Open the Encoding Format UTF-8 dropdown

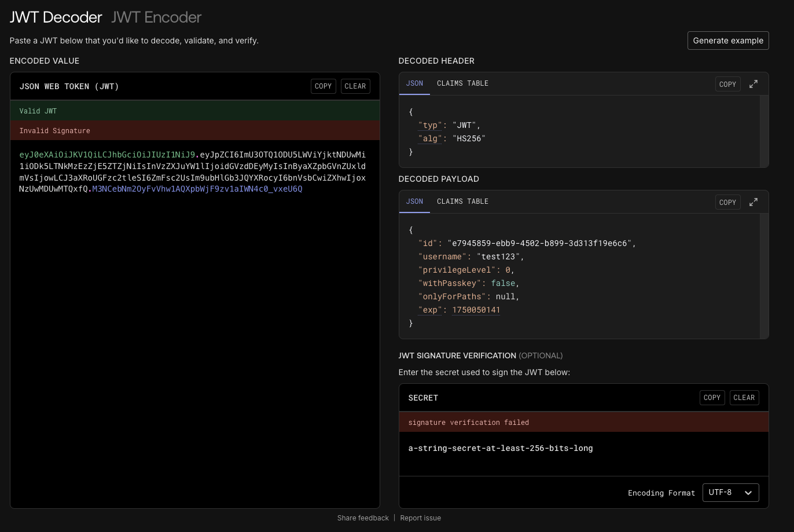coord(730,493)
